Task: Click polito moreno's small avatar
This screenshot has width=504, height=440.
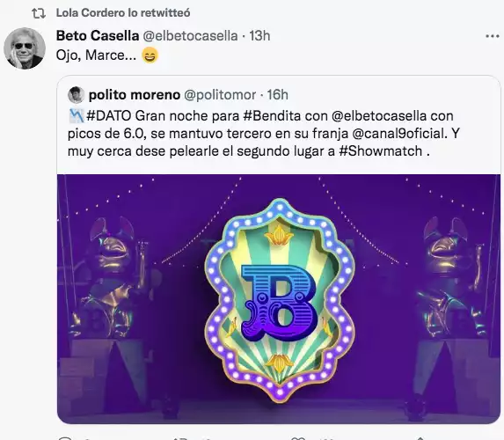Action: coord(77,95)
